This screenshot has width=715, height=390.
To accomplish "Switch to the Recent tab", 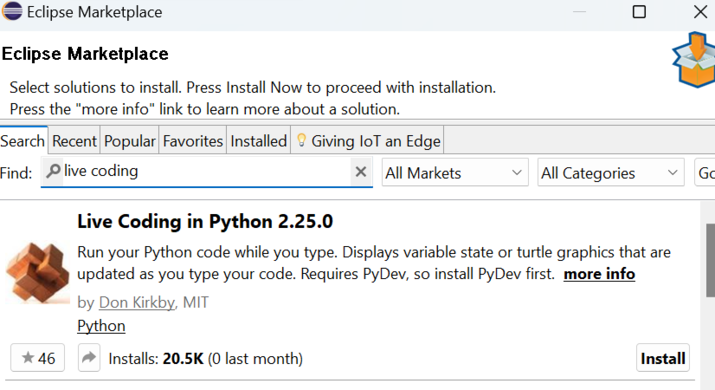I will 74,141.
